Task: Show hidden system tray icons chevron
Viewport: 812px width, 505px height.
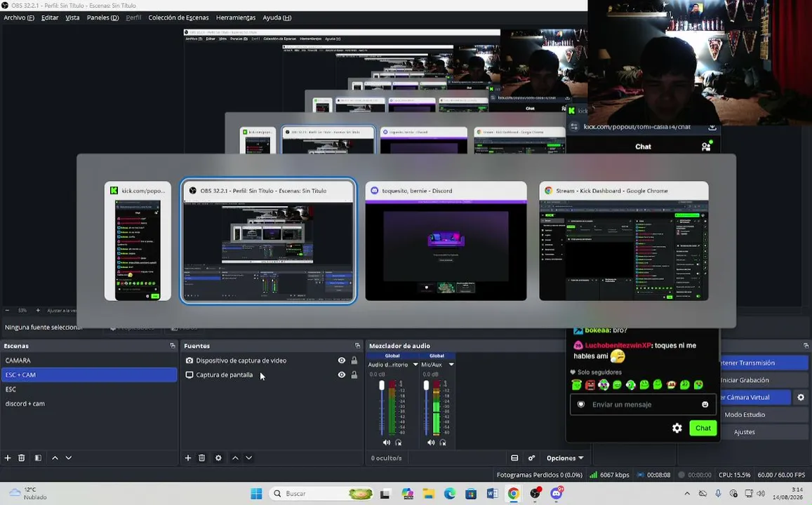Action: [686, 494]
